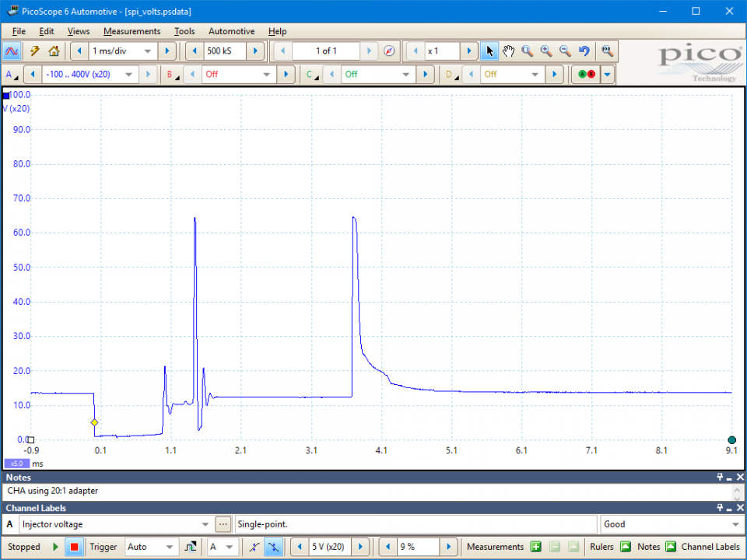Open the Good status dropdown
The height and width of the screenshot is (560, 747).
(735, 524)
